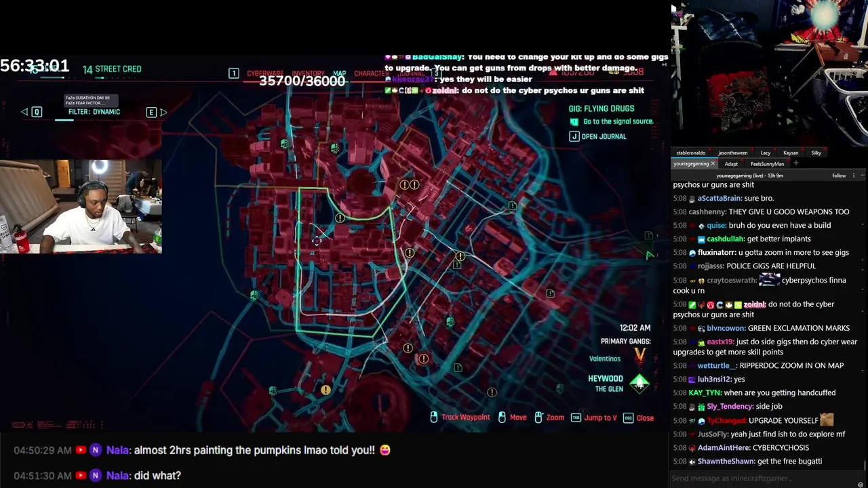868x488 pixels.
Task: Switch to the Lacy chat tab
Action: pos(766,152)
